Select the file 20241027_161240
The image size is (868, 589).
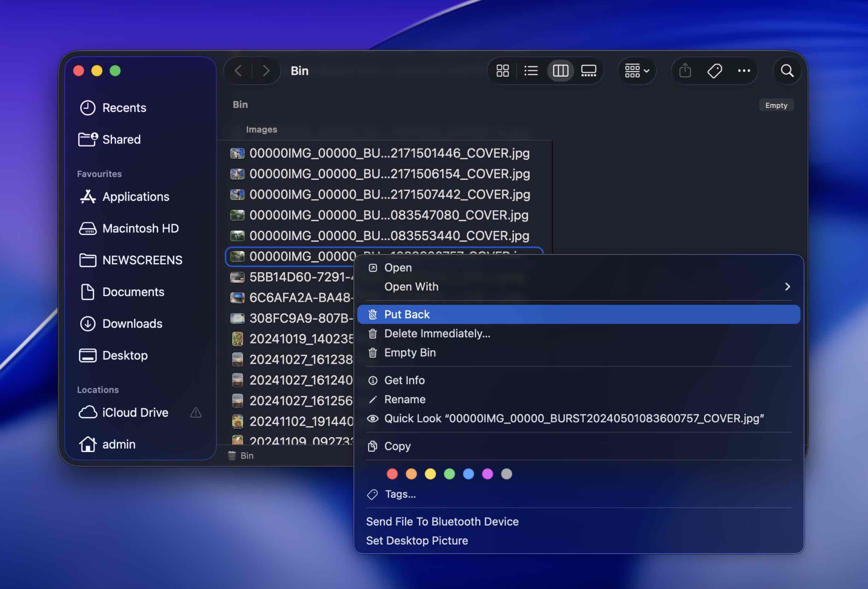pyautogui.click(x=290, y=380)
